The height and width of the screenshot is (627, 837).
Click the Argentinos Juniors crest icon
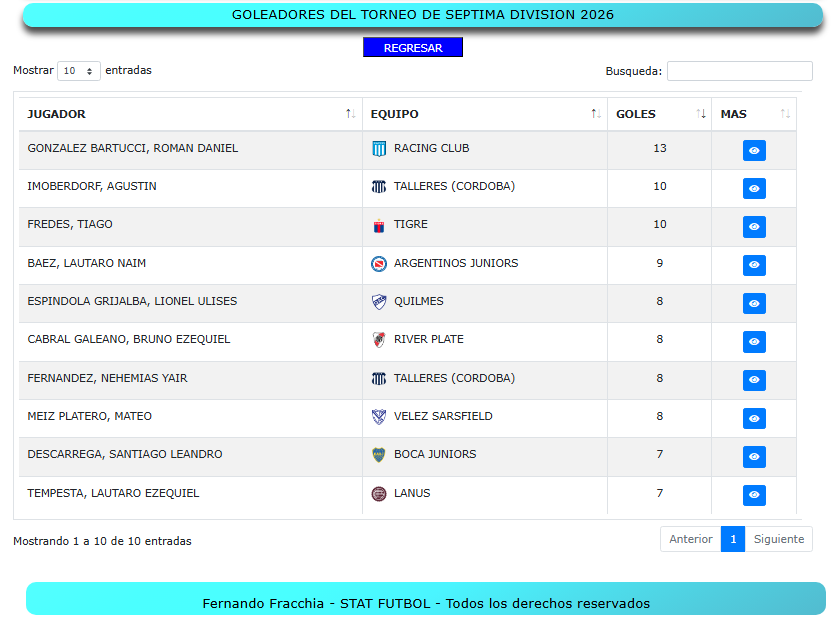379,264
